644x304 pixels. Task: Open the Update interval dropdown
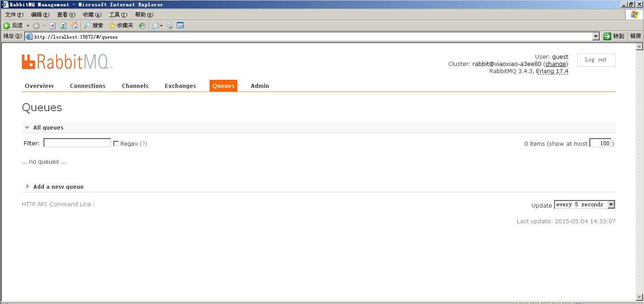coord(584,204)
